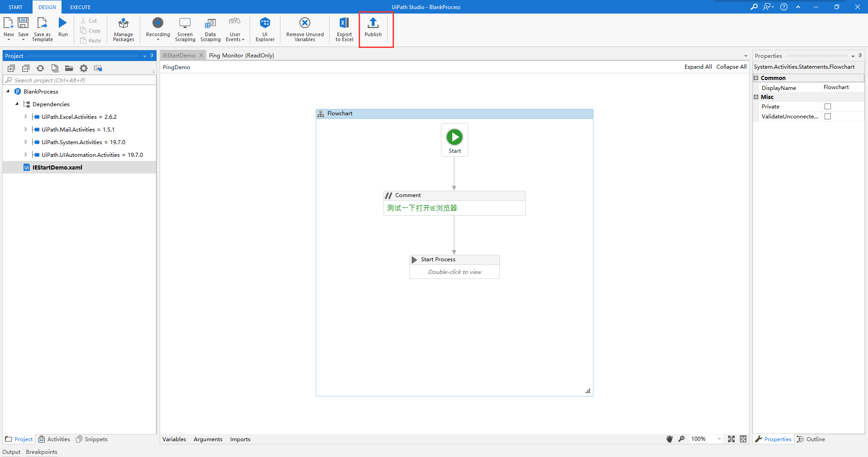The height and width of the screenshot is (457, 868).
Task: Open the Ping Monitor tab
Action: pyautogui.click(x=242, y=55)
